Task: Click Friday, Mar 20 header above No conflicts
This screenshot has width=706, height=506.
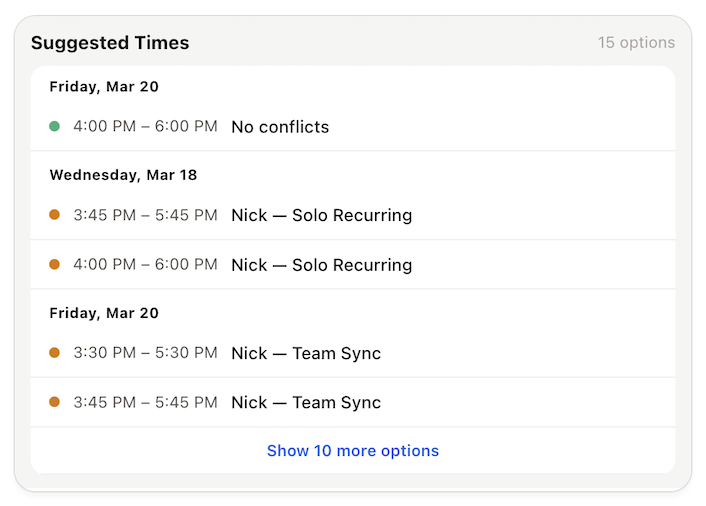Action: (104, 87)
